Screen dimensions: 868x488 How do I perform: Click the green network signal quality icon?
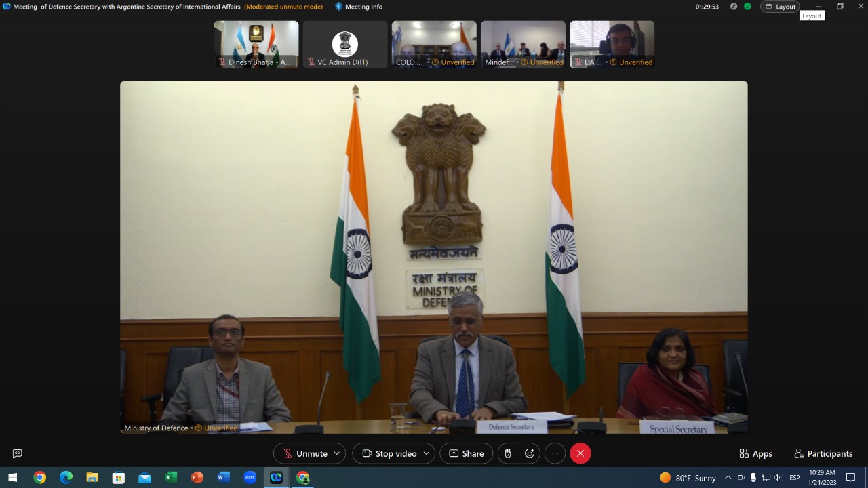click(x=747, y=7)
